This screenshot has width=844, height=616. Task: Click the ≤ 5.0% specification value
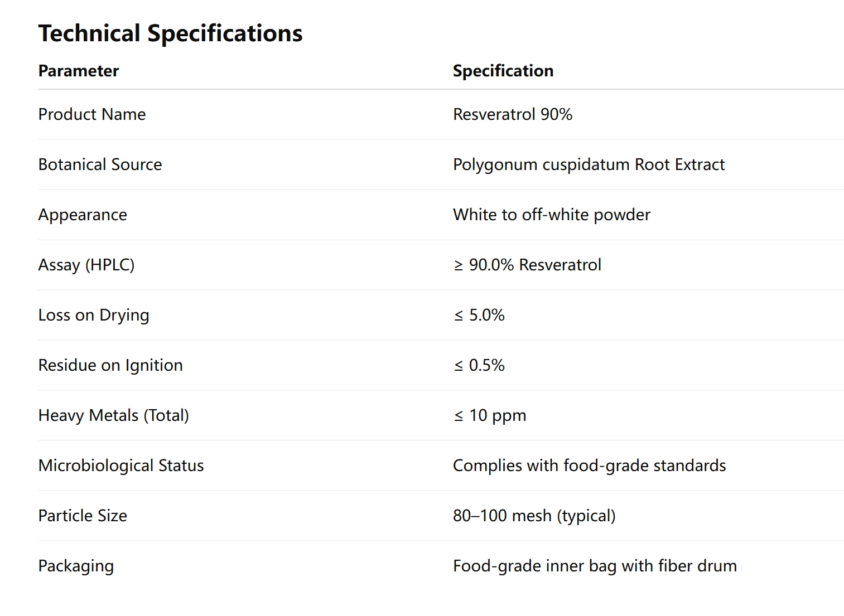(x=479, y=315)
